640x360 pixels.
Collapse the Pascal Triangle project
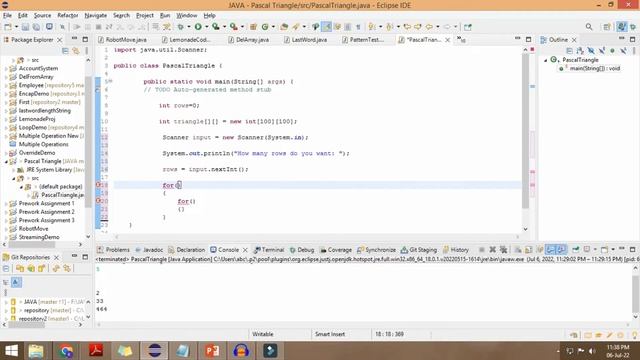[6, 162]
